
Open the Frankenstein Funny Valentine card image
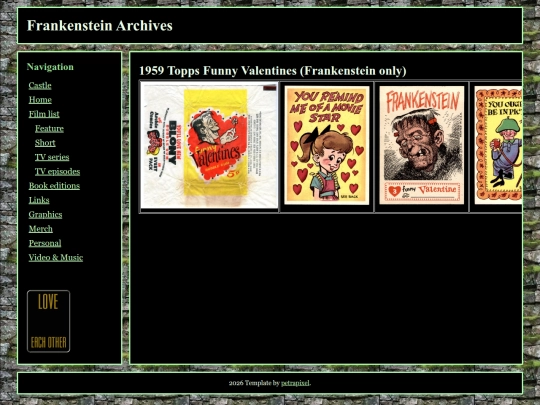pos(422,145)
